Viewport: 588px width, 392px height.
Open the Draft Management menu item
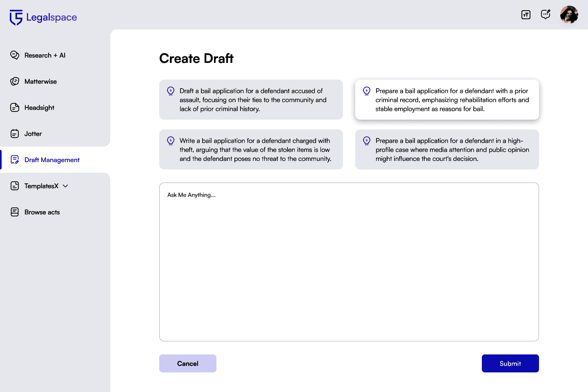(52, 160)
